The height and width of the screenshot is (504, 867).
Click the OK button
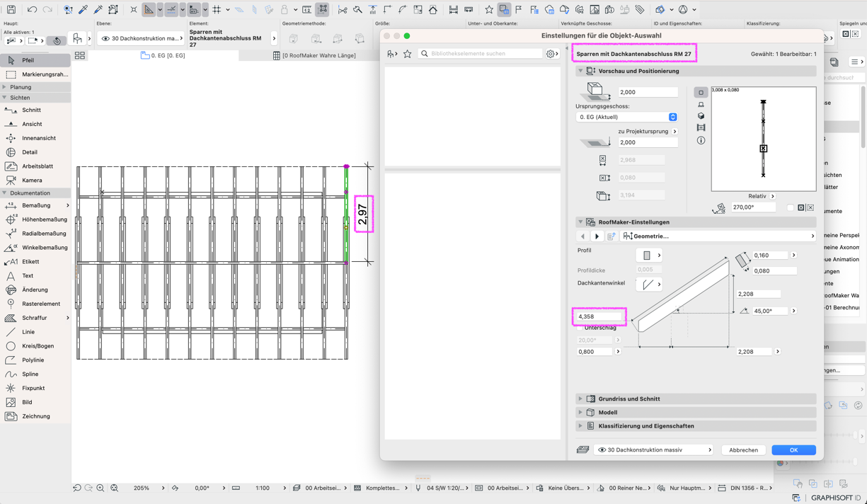pyautogui.click(x=793, y=450)
